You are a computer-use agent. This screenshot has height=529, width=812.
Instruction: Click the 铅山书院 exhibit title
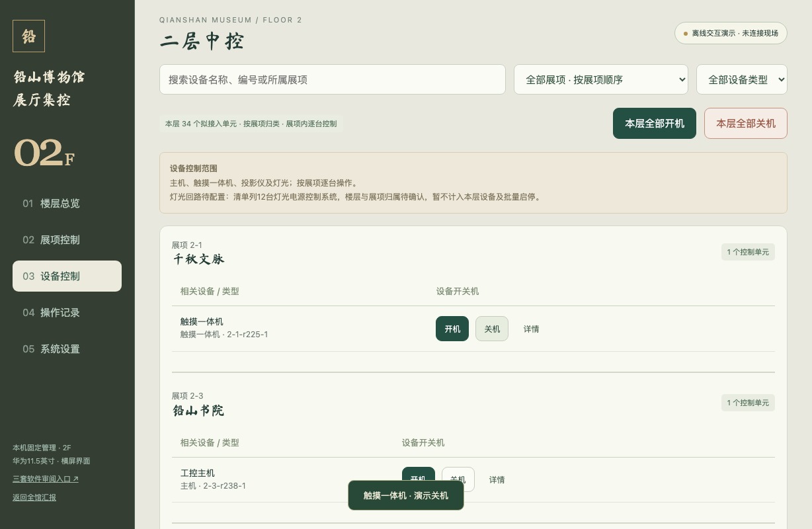click(x=199, y=411)
